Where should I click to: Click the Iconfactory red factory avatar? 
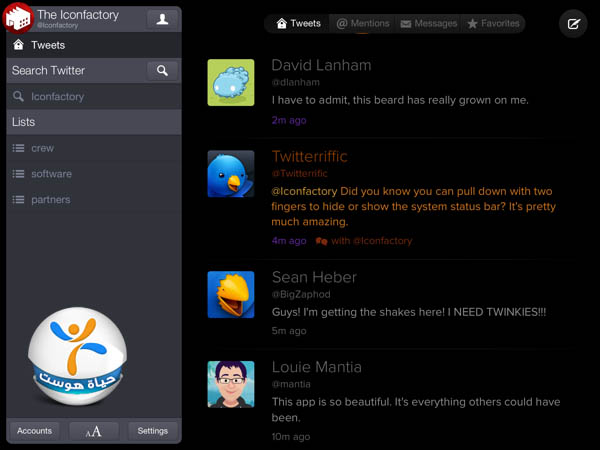coord(18,18)
